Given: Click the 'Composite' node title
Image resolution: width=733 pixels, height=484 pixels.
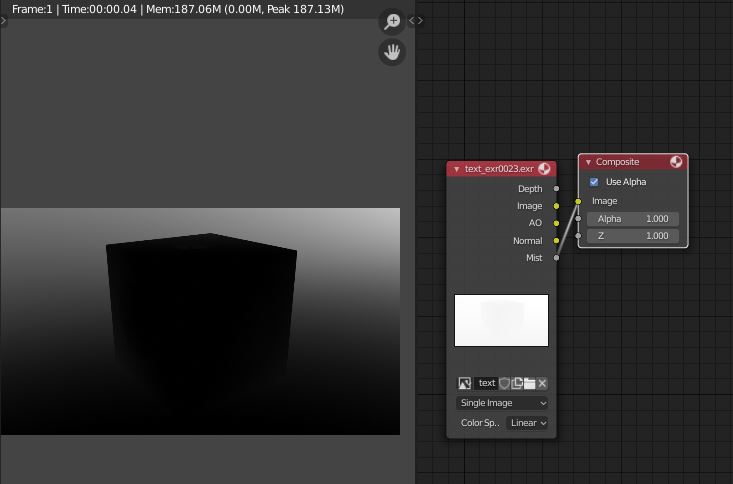Looking at the screenshot, I should (618, 162).
